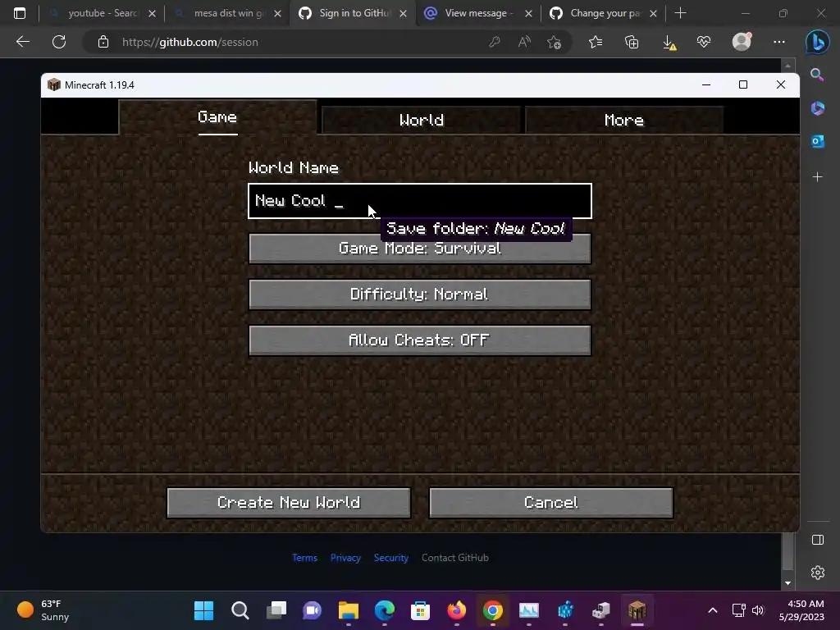Open Task View on the taskbar
Image resolution: width=840 pixels, height=630 pixels.
pyautogui.click(x=276, y=610)
